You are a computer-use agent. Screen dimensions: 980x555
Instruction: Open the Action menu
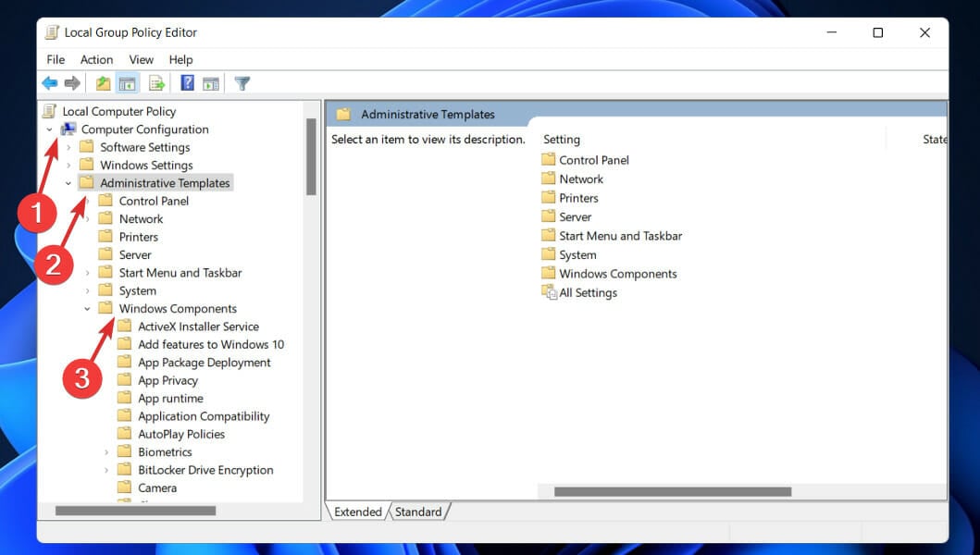point(96,59)
